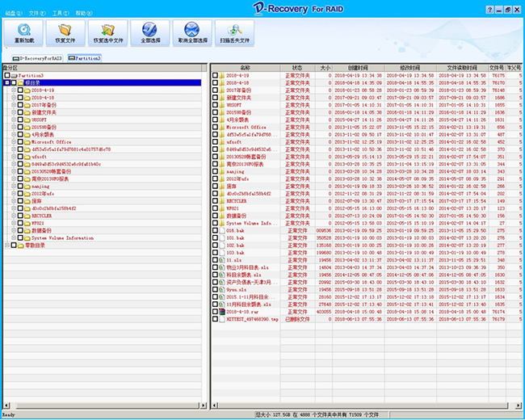Click the 已删除文件 status cell

coord(297,319)
